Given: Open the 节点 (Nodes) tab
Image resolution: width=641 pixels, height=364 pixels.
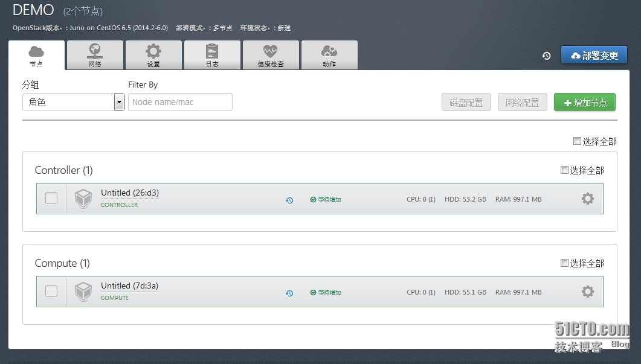Looking at the screenshot, I should pyautogui.click(x=36, y=55).
